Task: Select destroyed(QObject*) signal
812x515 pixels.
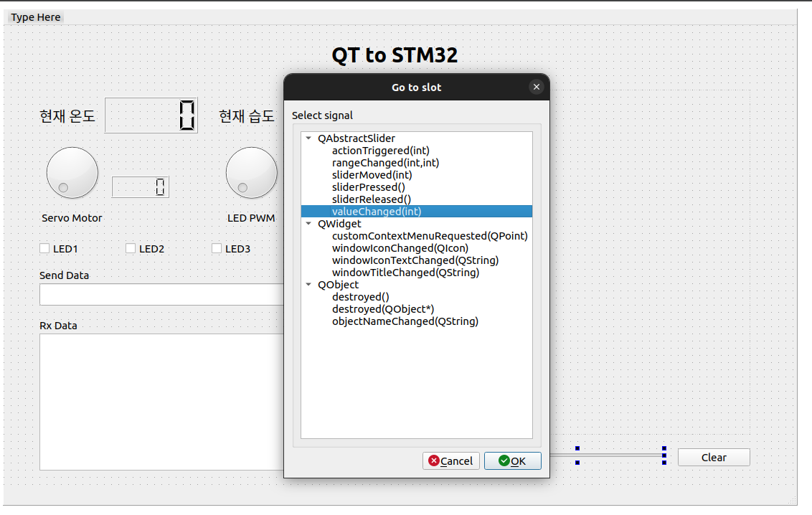Action: click(x=383, y=309)
